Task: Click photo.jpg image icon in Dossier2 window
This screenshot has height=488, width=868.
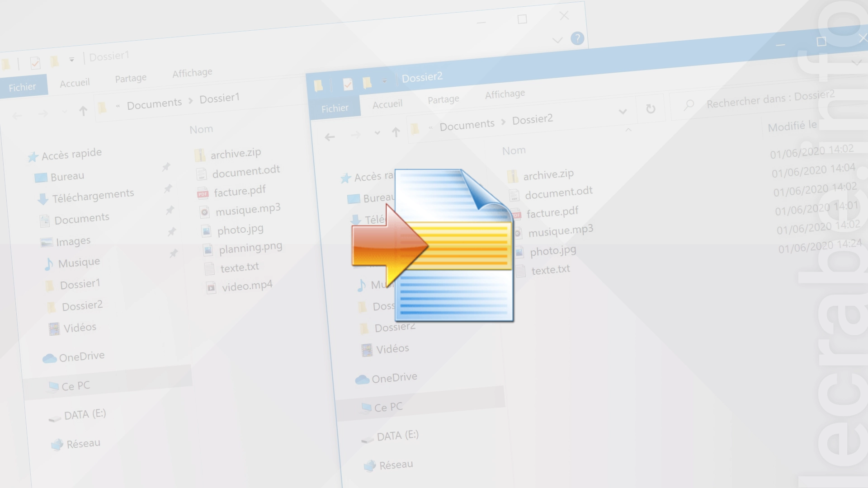Action: pos(519,252)
